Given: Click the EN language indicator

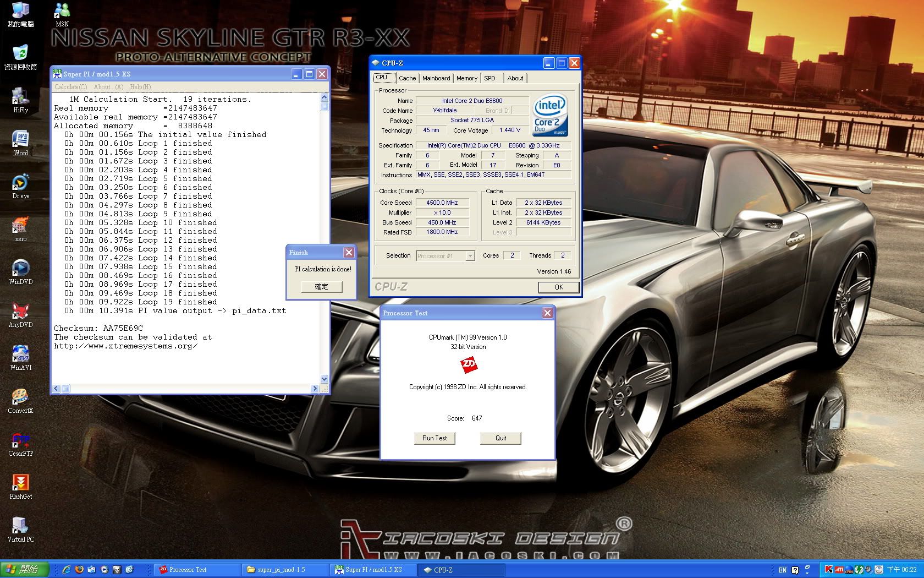Looking at the screenshot, I should [783, 570].
